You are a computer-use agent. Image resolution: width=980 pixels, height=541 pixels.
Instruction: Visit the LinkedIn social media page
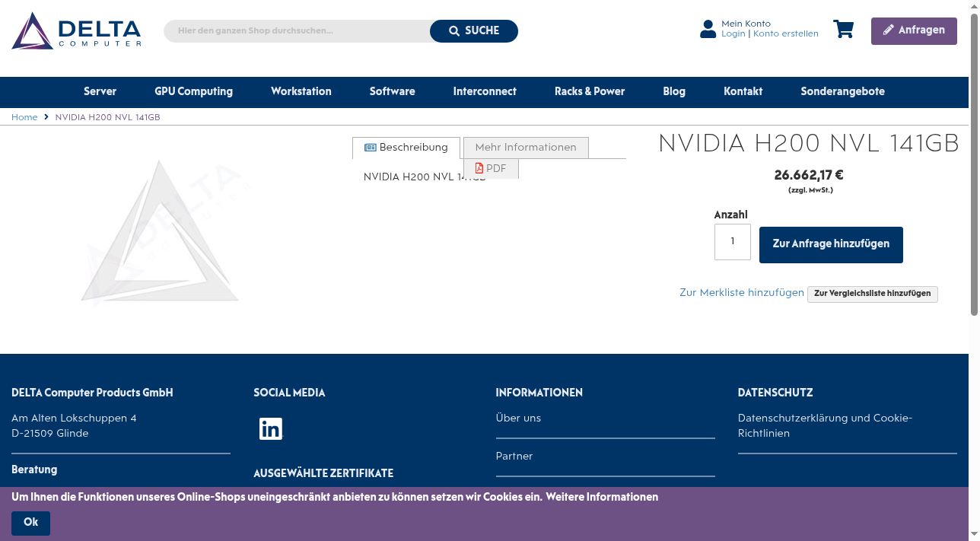(x=271, y=429)
